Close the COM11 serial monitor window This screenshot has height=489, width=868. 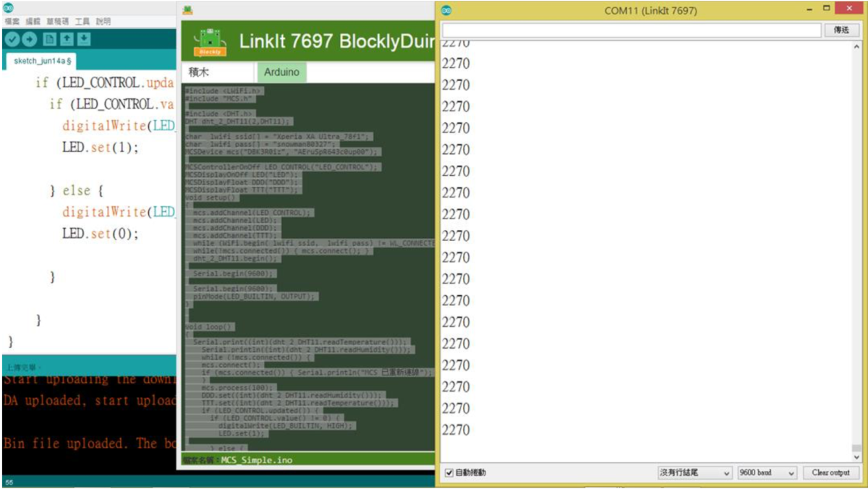point(848,9)
